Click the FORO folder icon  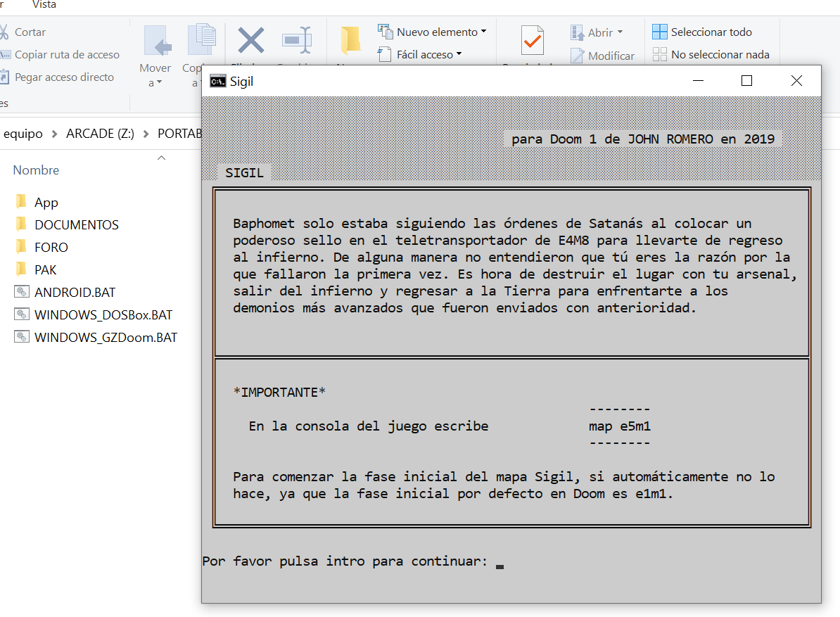pyautogui.click(x=21, y=246)
